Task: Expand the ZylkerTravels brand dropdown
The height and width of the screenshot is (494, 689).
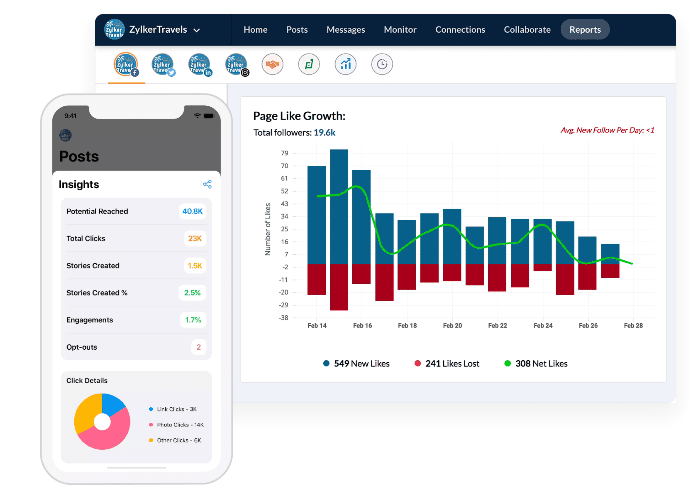Action: 197,30
